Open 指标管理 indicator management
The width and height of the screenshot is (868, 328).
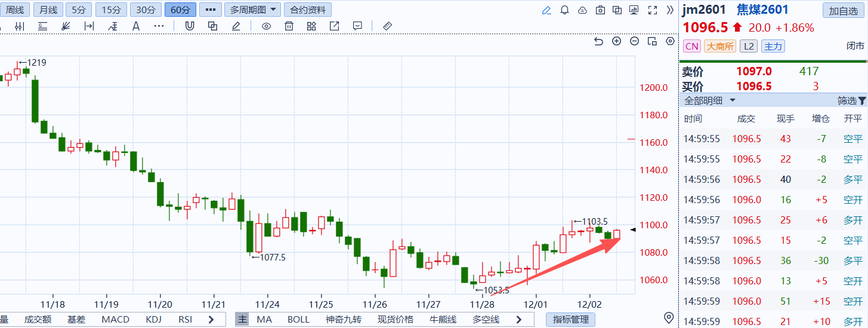[x=571, y=320]
